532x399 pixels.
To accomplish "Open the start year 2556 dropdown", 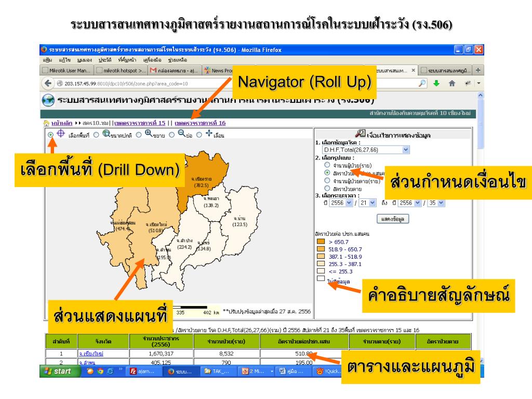I will 341,203.
